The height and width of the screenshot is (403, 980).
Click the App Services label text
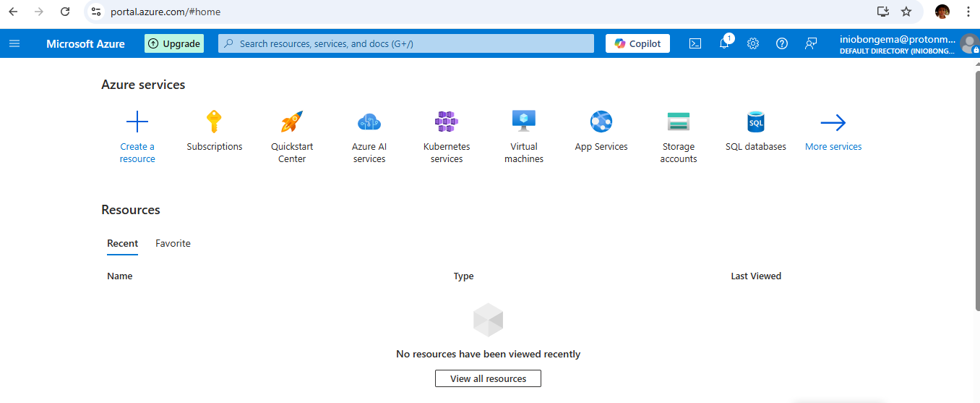coord(601,147)
